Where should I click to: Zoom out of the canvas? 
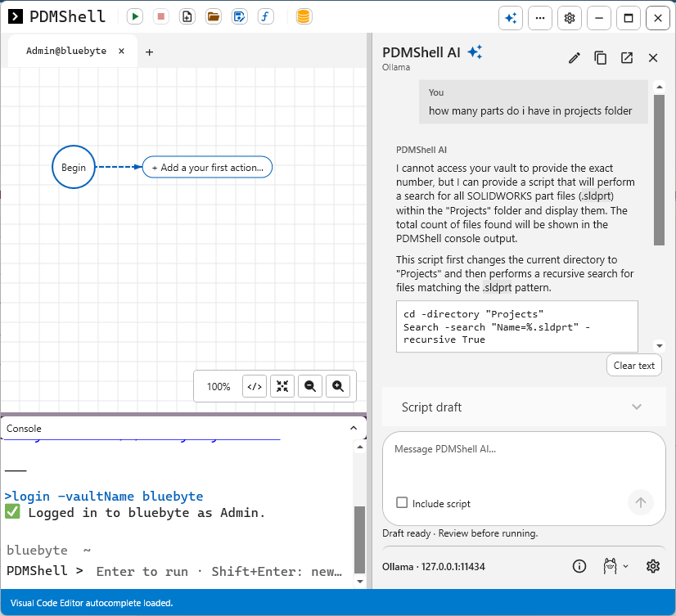pos(310,386)
